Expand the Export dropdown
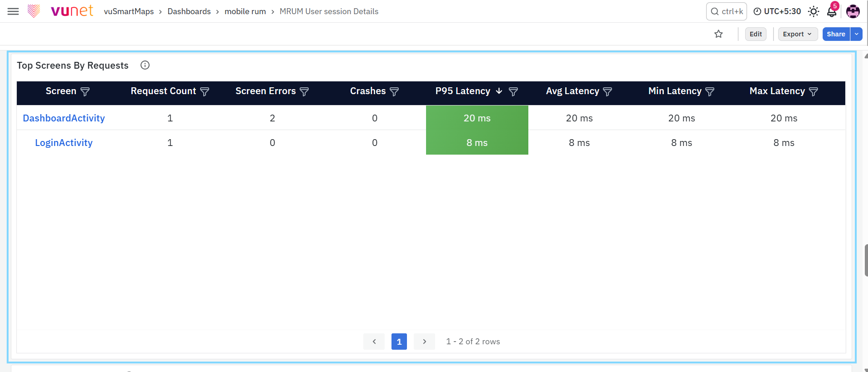 [798, 34]
